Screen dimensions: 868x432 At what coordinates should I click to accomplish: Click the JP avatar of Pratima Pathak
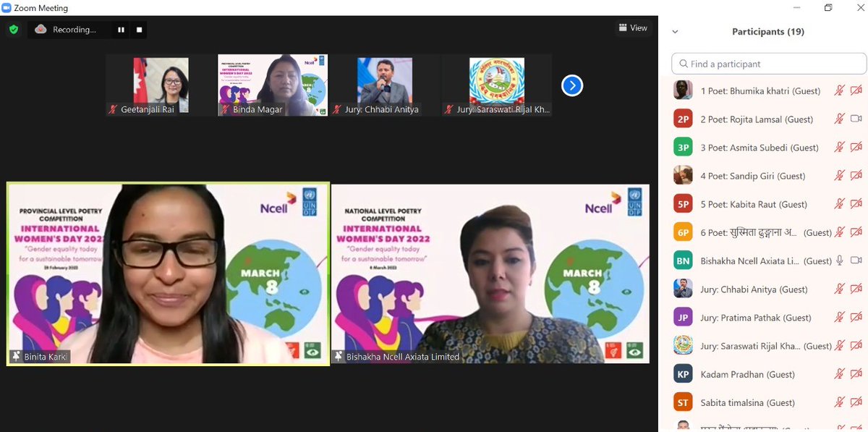(683, 317)
